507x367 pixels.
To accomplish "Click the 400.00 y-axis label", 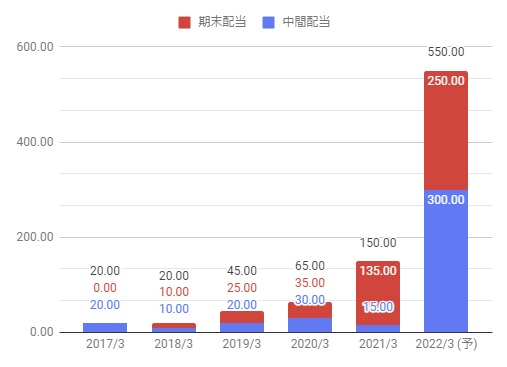I will coord(35,142).
